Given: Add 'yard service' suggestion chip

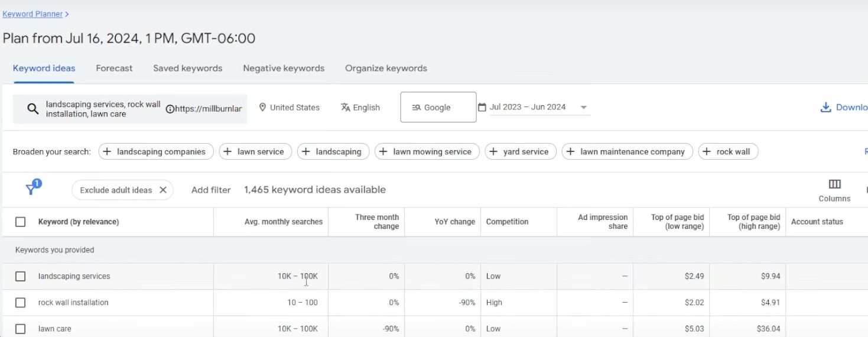Looking at the screenshot, I should pyautogui.click(x=521, y=151).
